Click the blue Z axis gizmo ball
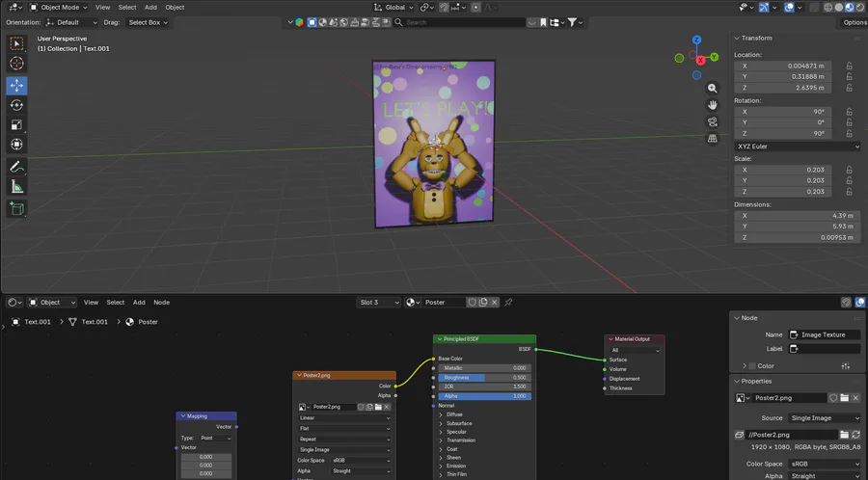The width and height of the screenshot is (868, 480). [697, 40]
